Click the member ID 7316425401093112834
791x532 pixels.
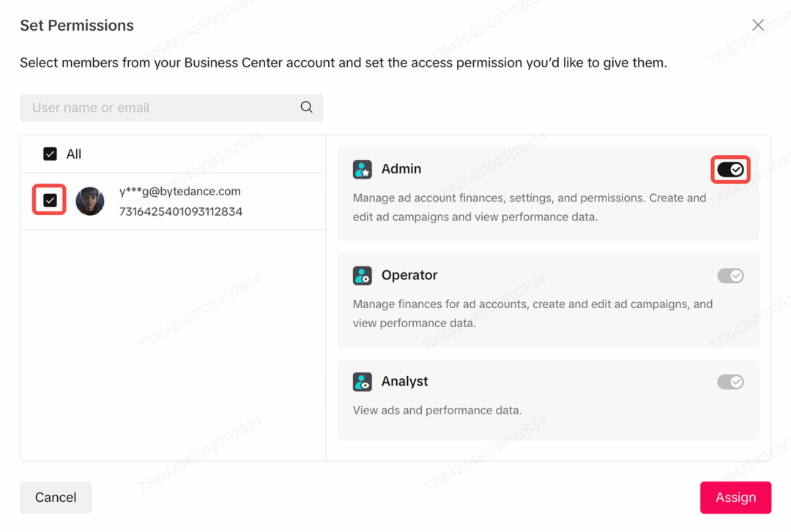click(181, 211)
